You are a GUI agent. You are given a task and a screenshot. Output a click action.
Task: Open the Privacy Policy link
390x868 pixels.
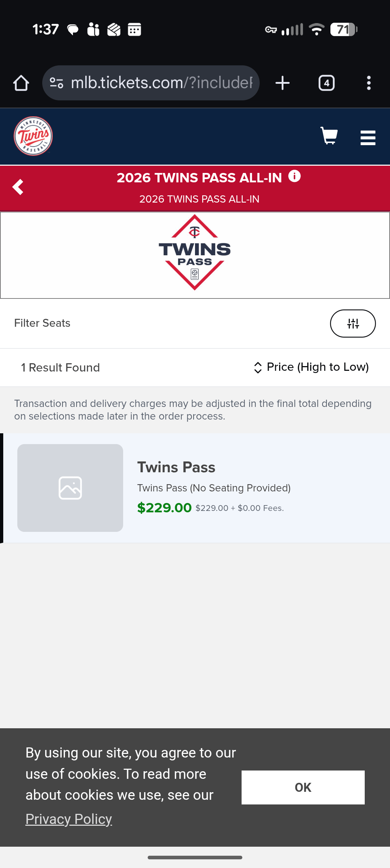(x=69, y=819)
